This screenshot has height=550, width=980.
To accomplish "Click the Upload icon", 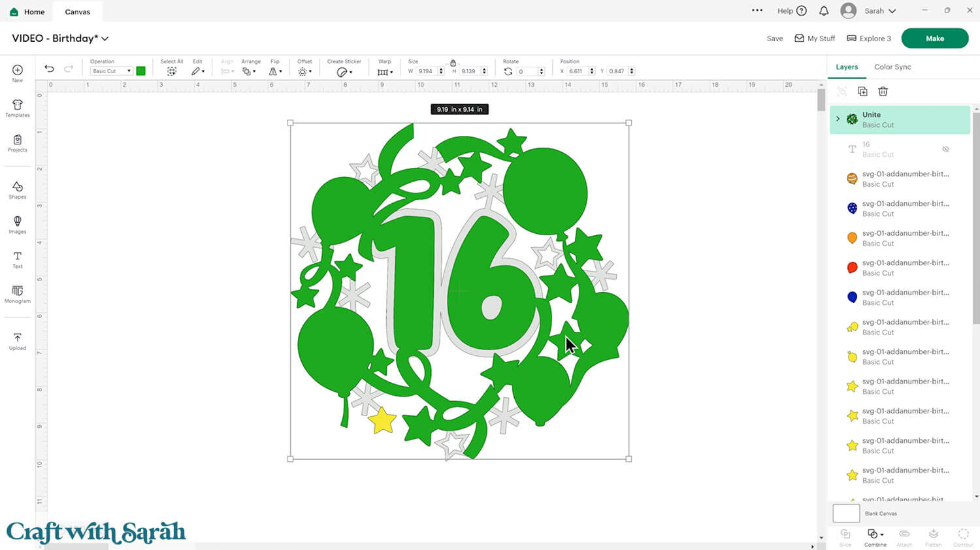I will click(x=18, y=341).
